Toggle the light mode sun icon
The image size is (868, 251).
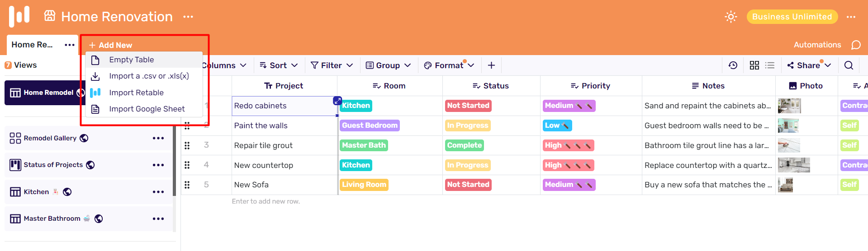[x=730, y=17]
